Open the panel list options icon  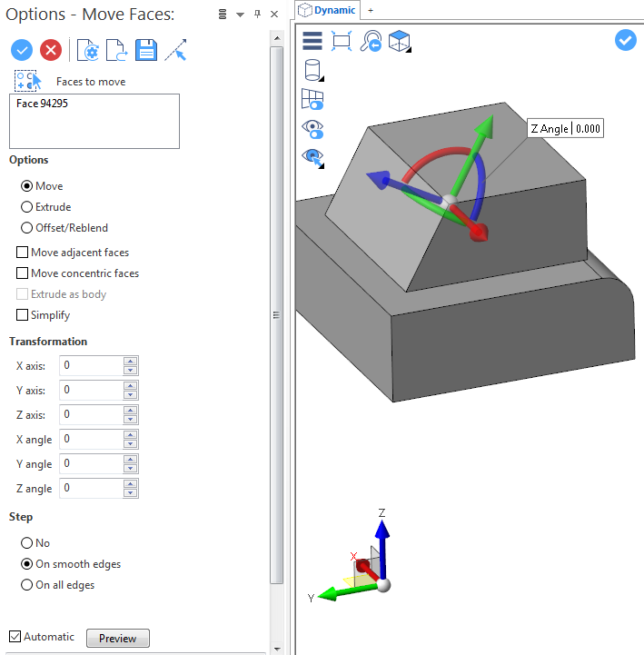click(x=223, y=15)
